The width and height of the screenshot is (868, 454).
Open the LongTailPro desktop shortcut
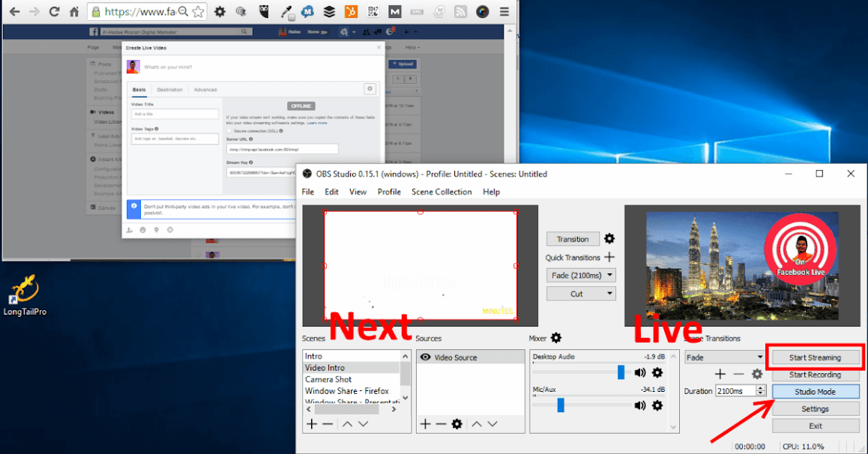pos(24,294)
